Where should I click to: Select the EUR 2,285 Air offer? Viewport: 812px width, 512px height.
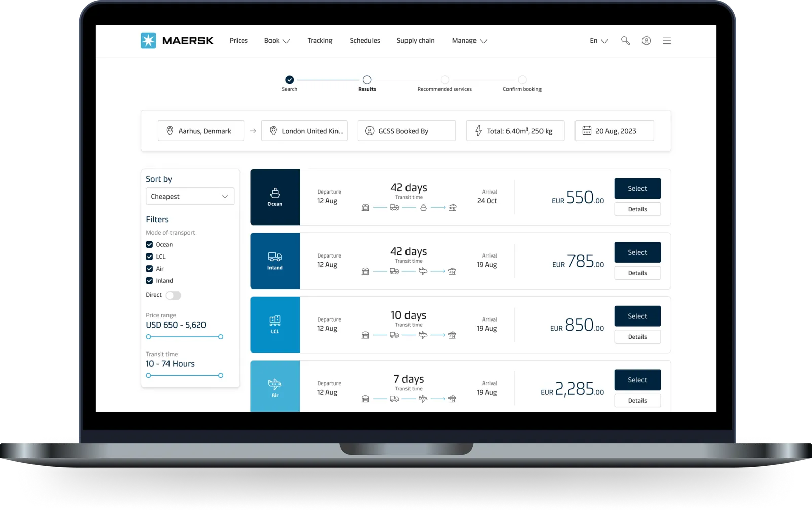(x=637, y=380)
